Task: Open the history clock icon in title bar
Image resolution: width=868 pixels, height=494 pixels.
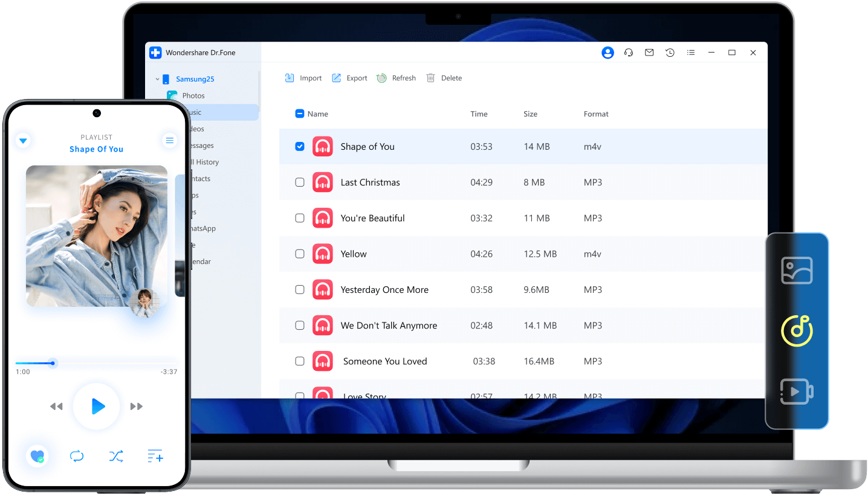Action: 670,53
